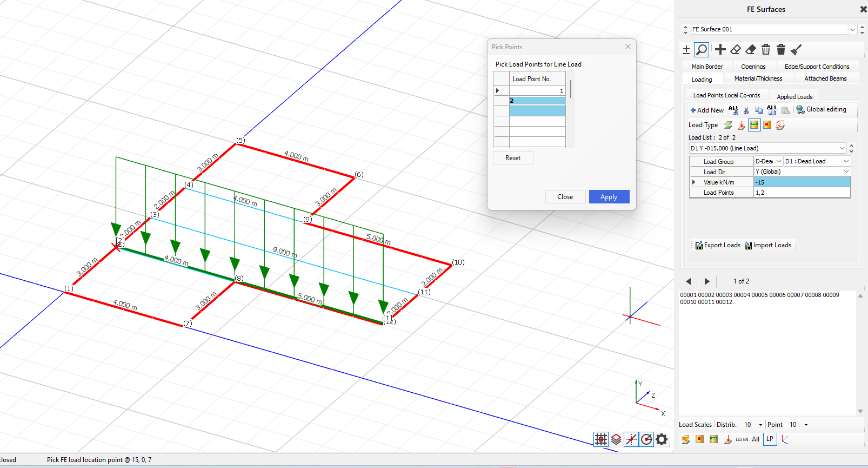Click the broom clean-up icon
Screen dimensions: 868x468
point(796,50)
